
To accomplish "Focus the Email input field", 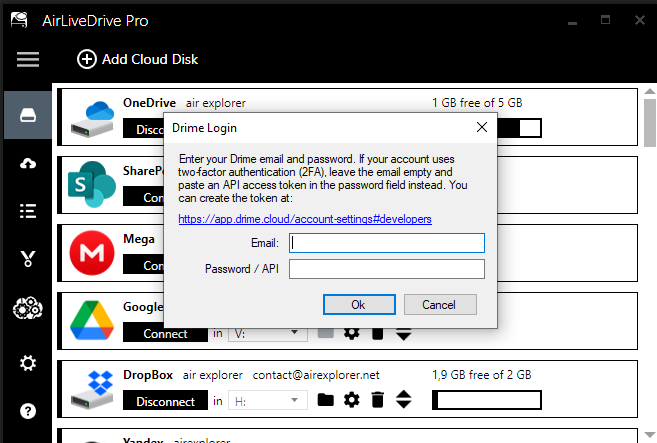I will click(x=387, y=243).
